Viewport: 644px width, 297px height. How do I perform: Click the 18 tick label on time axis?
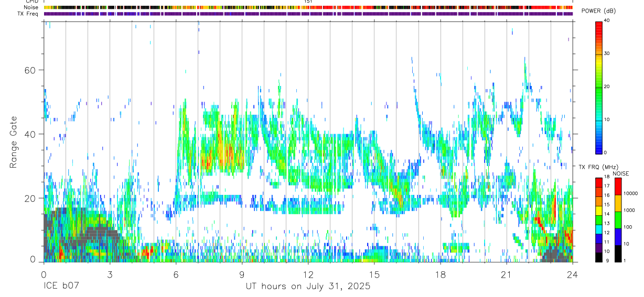pos(441,274)
